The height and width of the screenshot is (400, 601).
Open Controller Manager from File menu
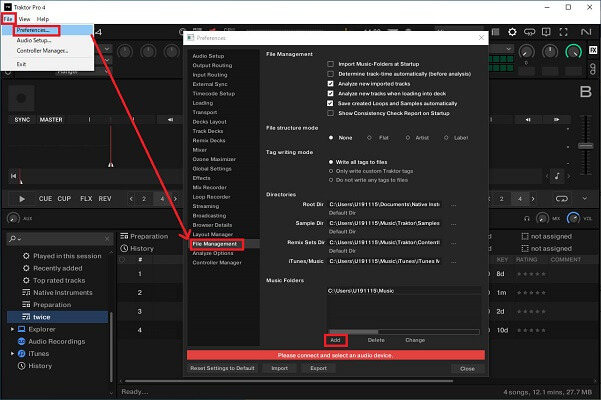click(42, 51)
